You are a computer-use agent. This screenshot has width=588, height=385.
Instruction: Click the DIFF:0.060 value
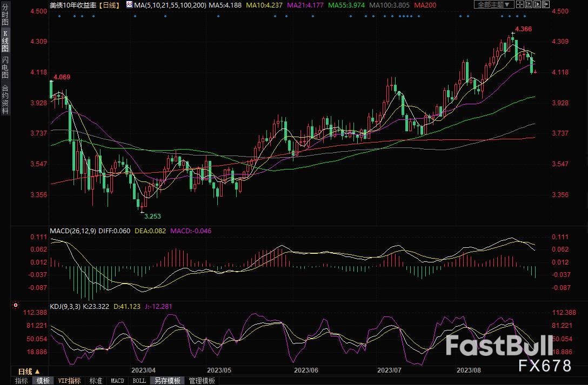pos(115,231)
